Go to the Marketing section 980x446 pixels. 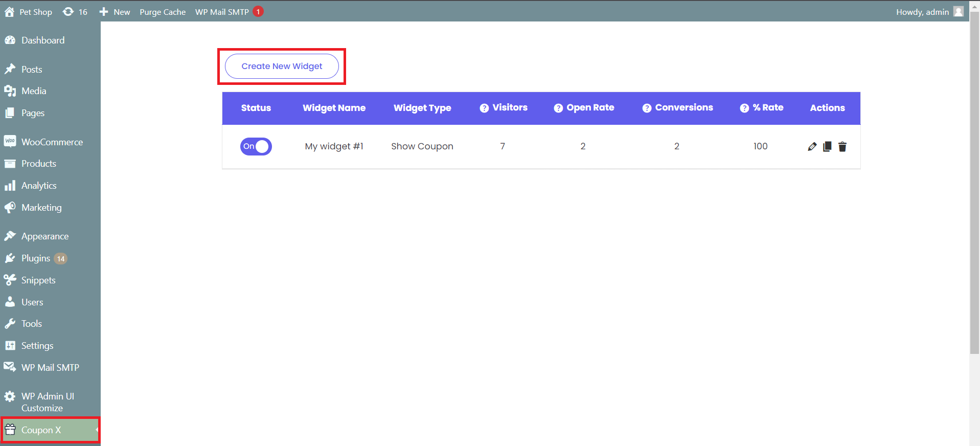50,208
